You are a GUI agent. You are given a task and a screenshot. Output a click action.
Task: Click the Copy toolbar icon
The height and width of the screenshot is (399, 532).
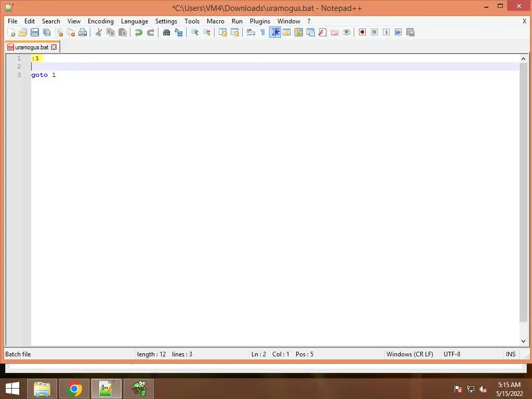pos(111,32)
